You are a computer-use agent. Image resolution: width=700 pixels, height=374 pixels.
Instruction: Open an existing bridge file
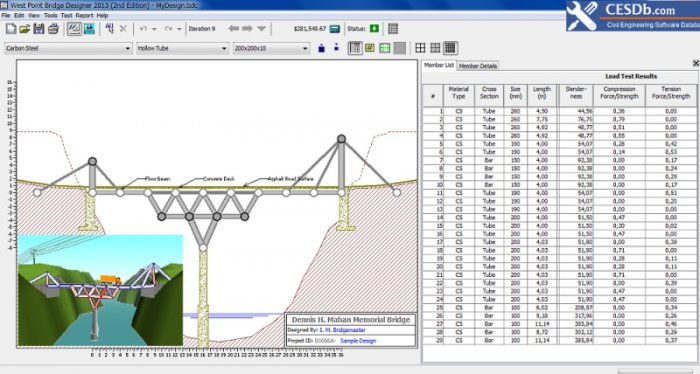pyautogui.click(x=25, y=29)
